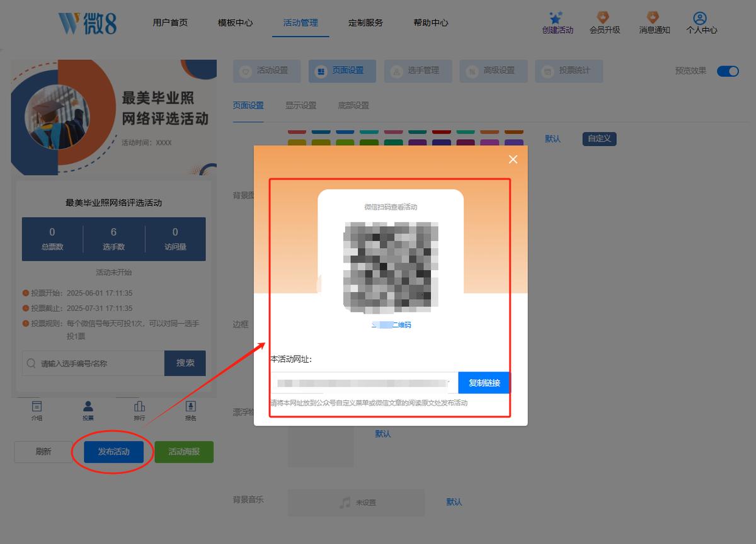Switch to 投票统计 section
Viewport: 756px width, 544px height.
(569, 71)
